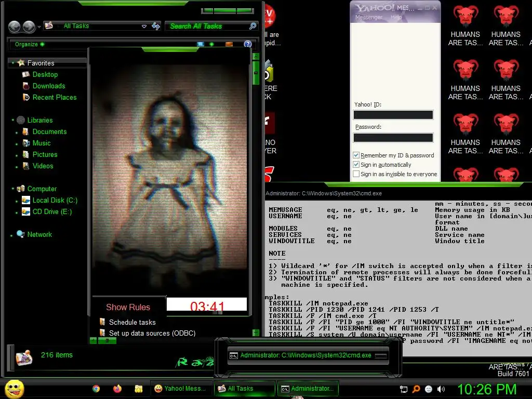Click the scroll down arrow in file list
532x399 pixels.
pyautogui.click(x=256, y=332)
